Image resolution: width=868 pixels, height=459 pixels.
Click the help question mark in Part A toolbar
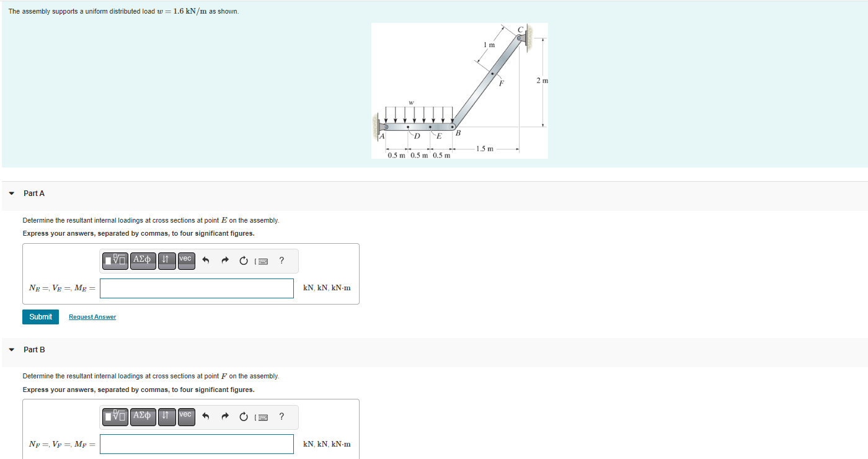(x=281, y=261)
